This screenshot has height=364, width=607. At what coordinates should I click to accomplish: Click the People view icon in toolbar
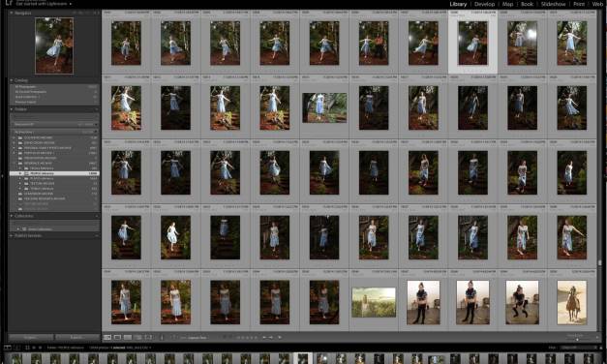click(148, 338)
